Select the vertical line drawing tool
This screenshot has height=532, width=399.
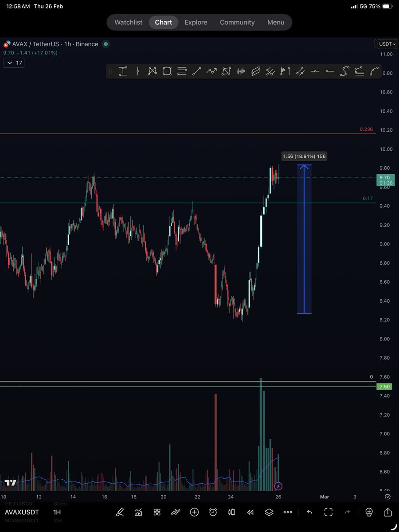[x=138, y=71]
